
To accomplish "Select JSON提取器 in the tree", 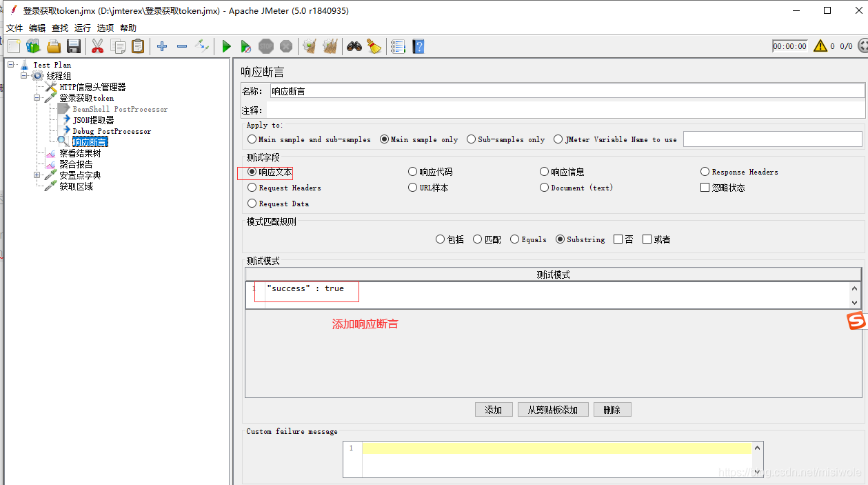I will pos(93,120).
